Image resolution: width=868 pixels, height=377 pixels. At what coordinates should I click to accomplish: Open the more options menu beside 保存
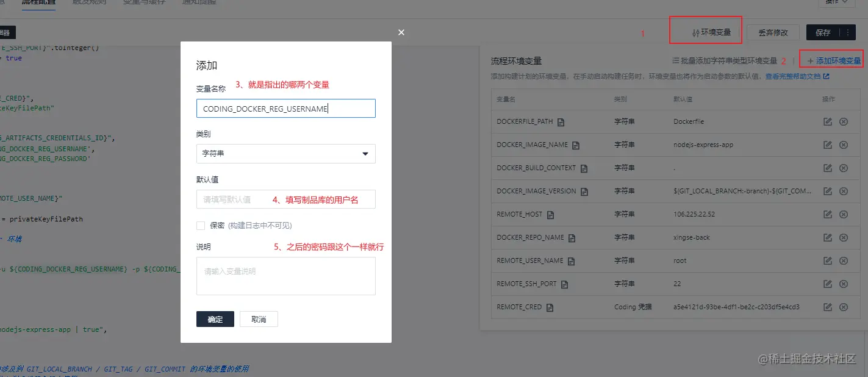click(848, 32)
